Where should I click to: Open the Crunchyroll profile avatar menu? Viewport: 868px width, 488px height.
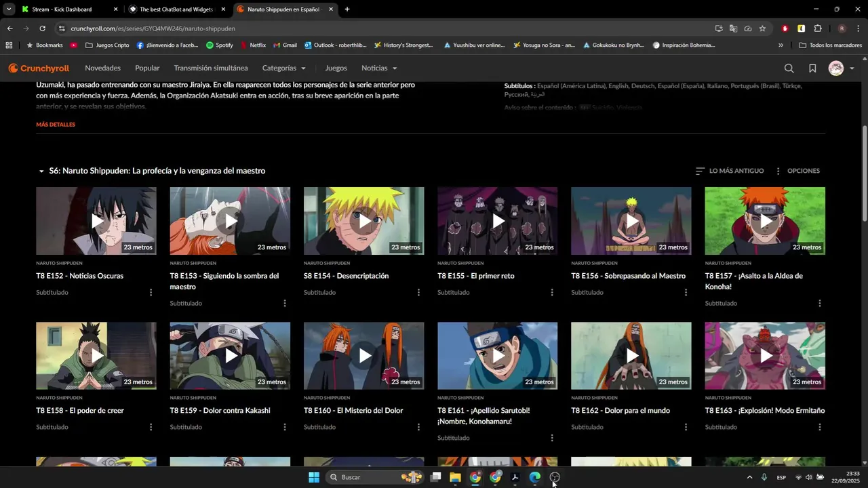click(x=841, y=68)
